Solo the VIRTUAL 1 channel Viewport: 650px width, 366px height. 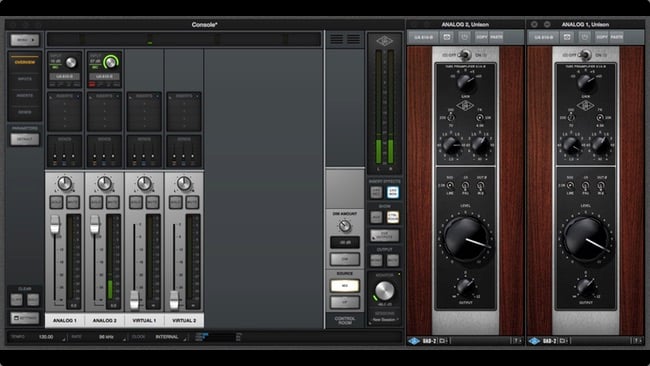(136, 202)
